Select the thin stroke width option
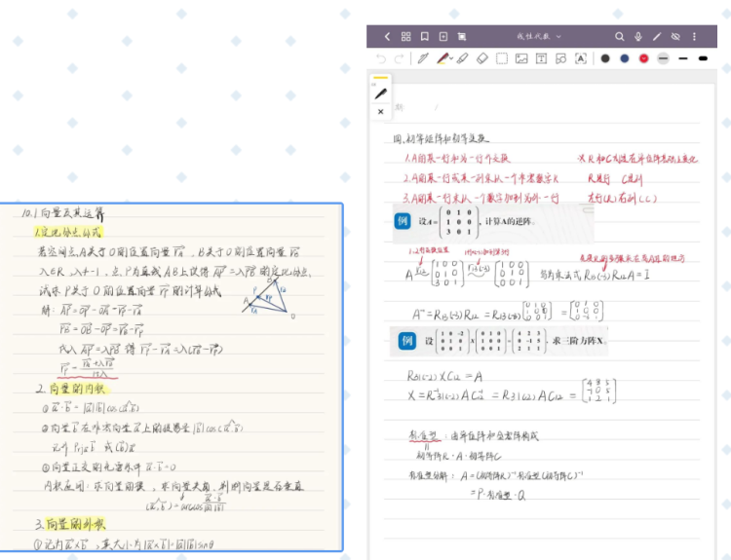This screenshot has width=731, height=560. tap(664, 58)
